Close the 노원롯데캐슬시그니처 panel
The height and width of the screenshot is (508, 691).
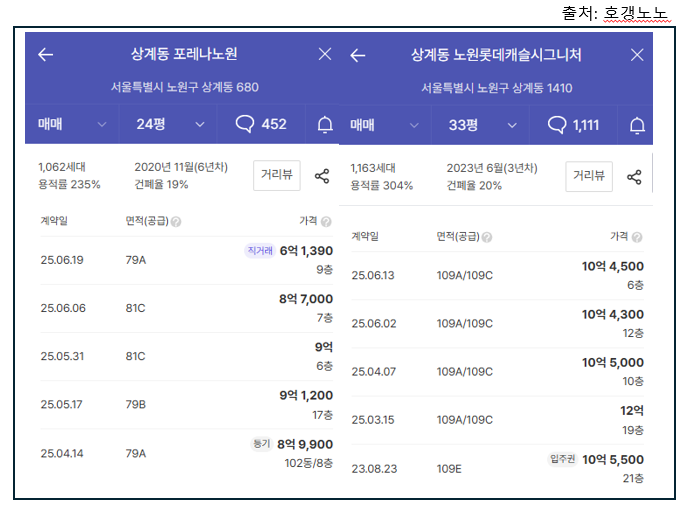[637, 55]
